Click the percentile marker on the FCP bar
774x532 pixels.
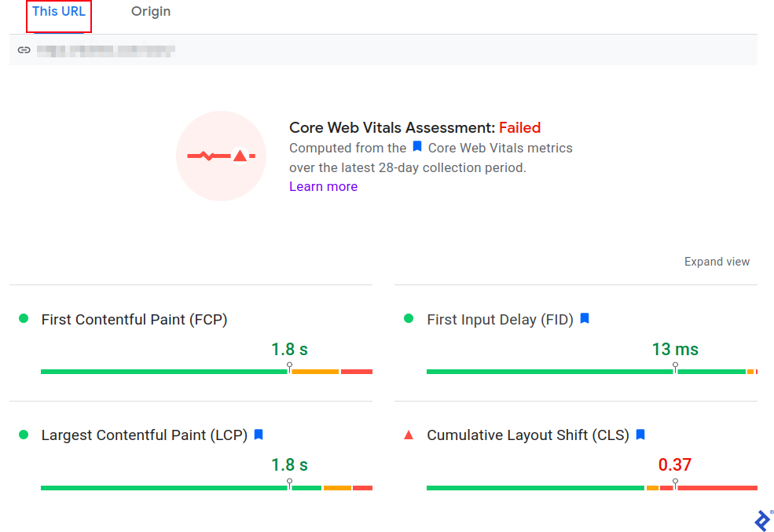click(x=290, y=364)
